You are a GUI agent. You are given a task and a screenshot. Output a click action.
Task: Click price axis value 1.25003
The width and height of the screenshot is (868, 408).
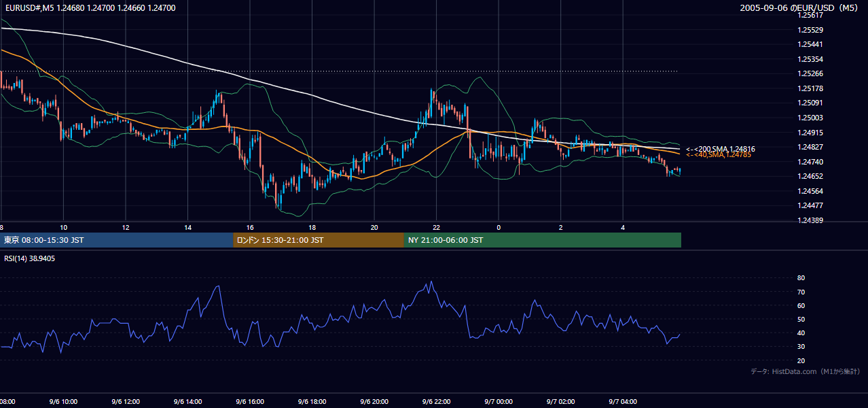tap(811, 118)
